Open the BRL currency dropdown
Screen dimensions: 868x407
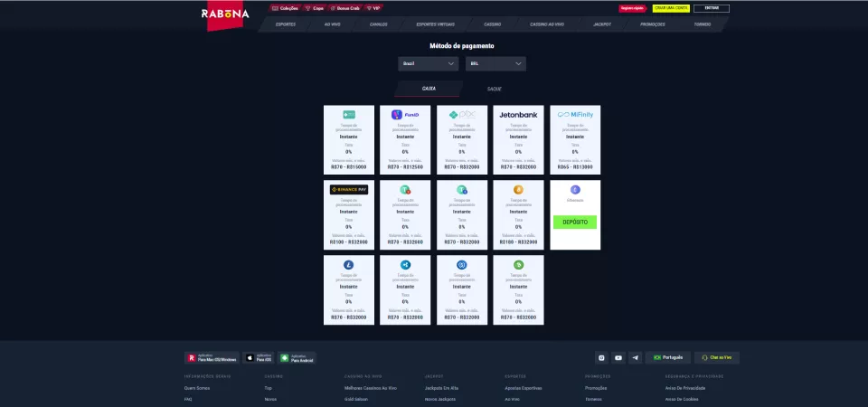tap(495, 64)
